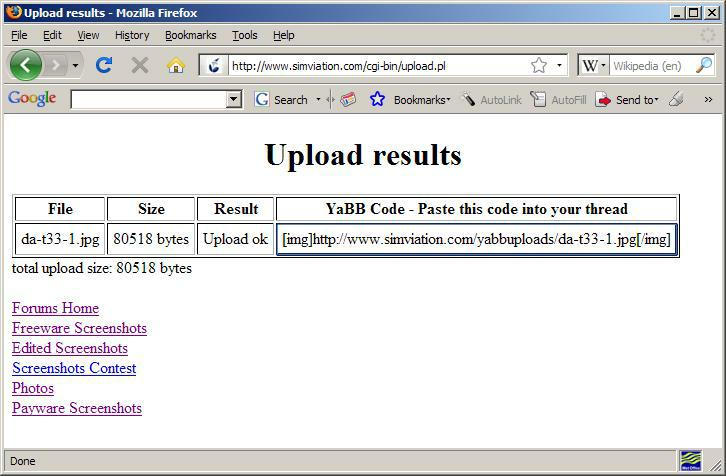The width and height of the screenshot is (726, 476).
Task: Click the highlighter pen icon on Google toolbar
Action: (x=676, y=99)
